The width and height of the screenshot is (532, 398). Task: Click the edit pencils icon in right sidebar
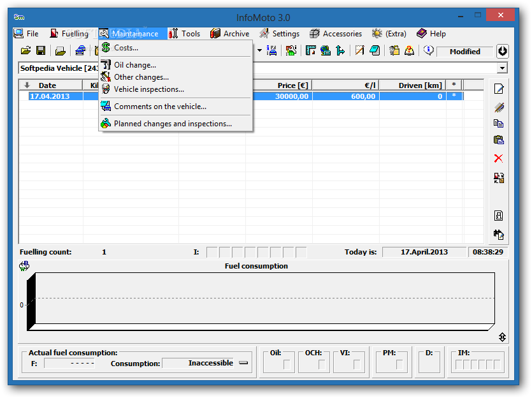[498, 107]
